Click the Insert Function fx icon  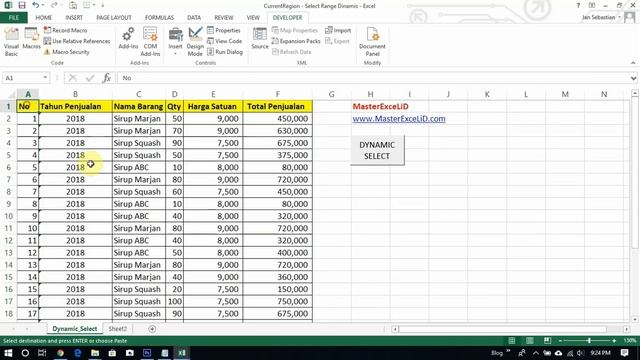(x=107, y=78)
